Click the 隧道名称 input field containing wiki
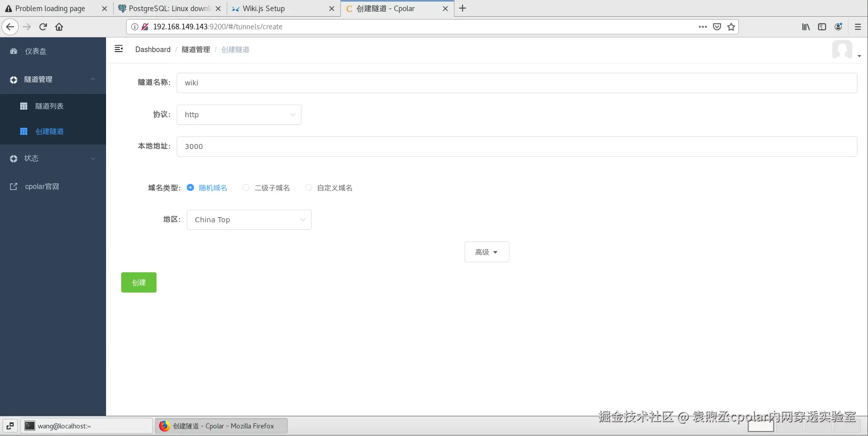This screenshot has width=868, height=436. point(517,83)
